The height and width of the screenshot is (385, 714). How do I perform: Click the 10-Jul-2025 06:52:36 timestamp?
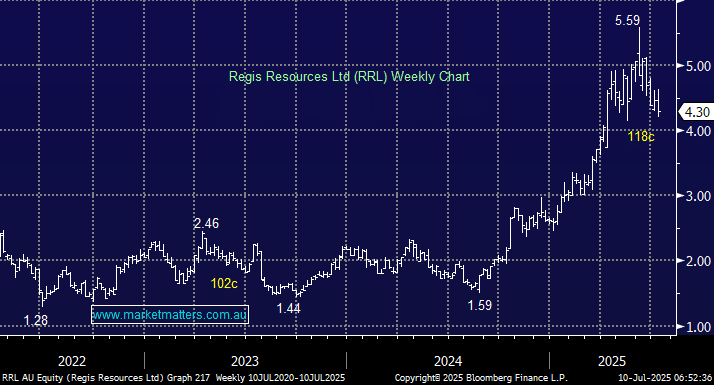click(664, 378)
